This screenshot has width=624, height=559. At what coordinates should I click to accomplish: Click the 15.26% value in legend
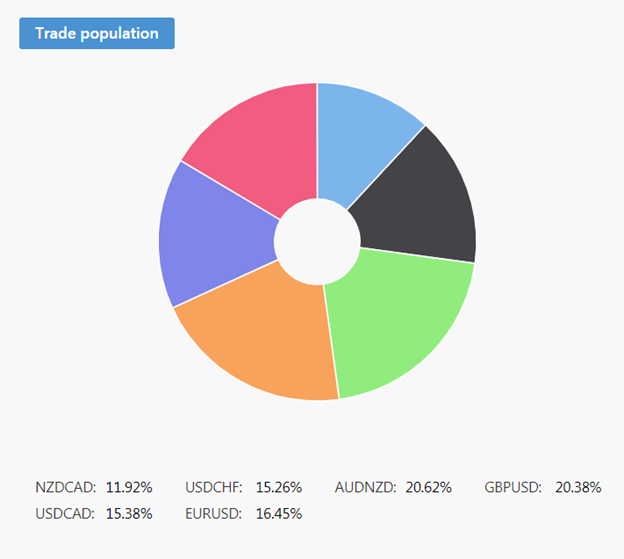click(279, 488)
